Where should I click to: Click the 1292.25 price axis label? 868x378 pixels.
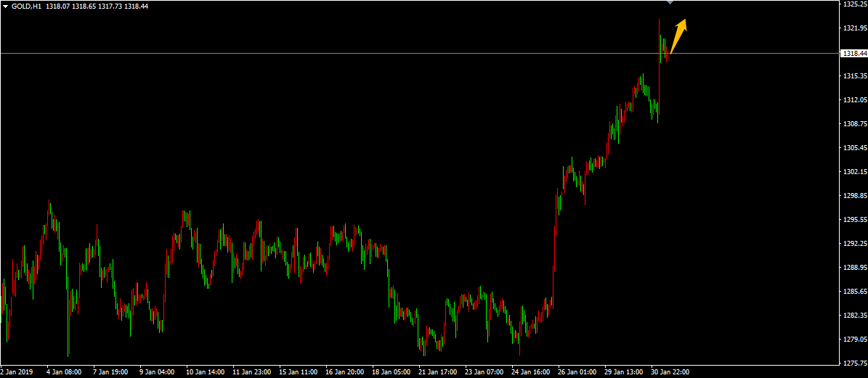point(855,243)
